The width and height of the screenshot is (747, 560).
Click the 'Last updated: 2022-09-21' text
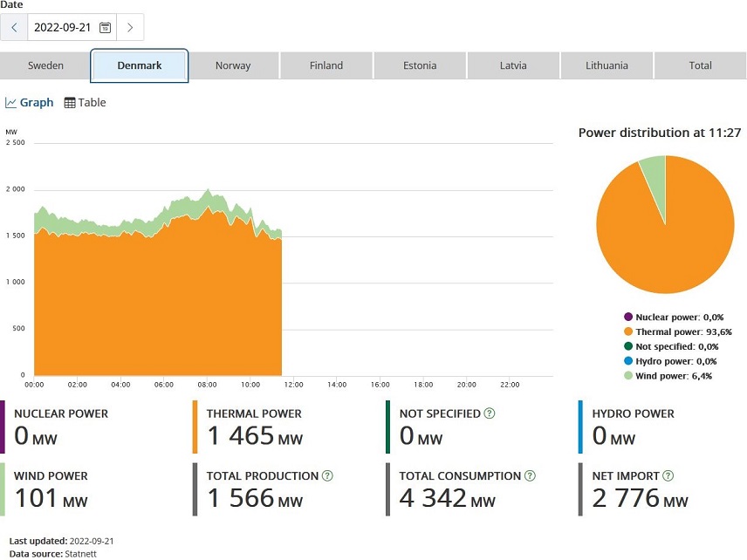click(61, 541)
